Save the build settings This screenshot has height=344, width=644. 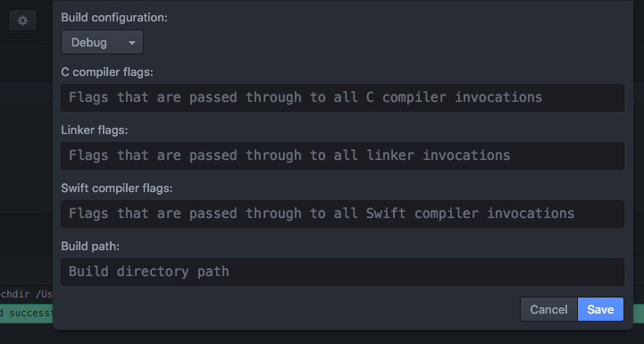tap(600, 309)
